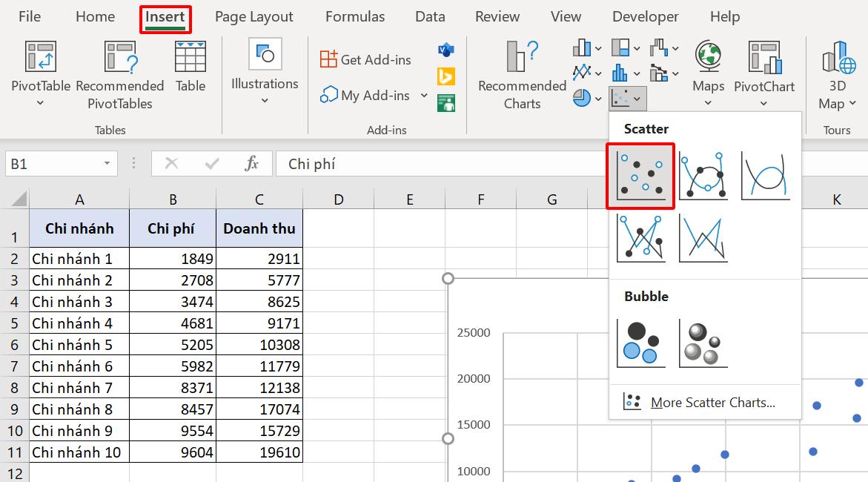
Task: Launch 3D Map
Action: 836,74
